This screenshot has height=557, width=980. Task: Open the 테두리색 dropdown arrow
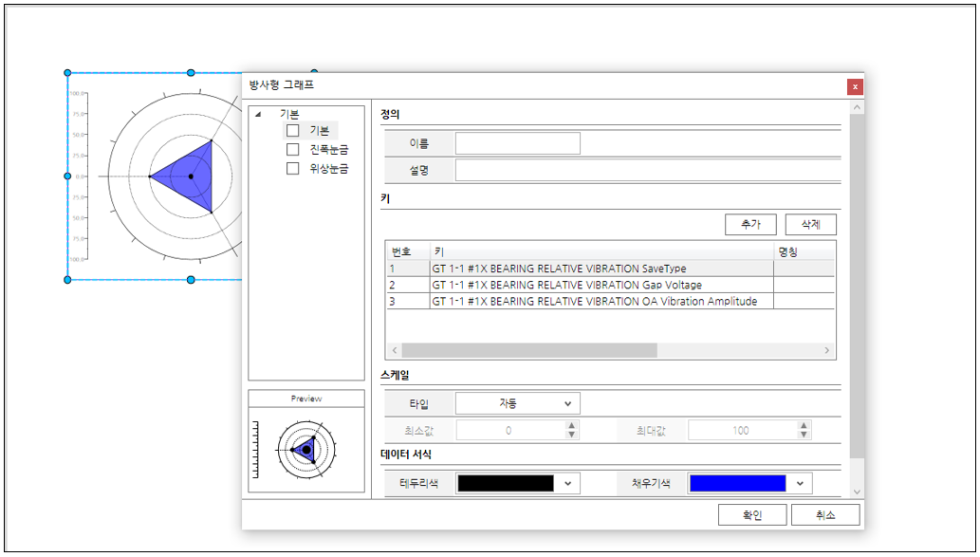coord(567,483)
